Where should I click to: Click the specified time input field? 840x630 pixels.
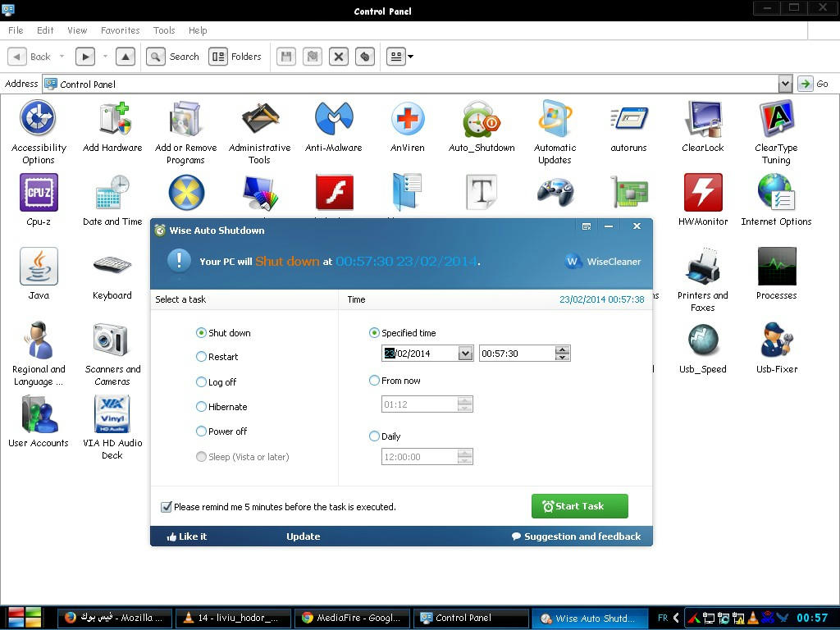[517, 354]
